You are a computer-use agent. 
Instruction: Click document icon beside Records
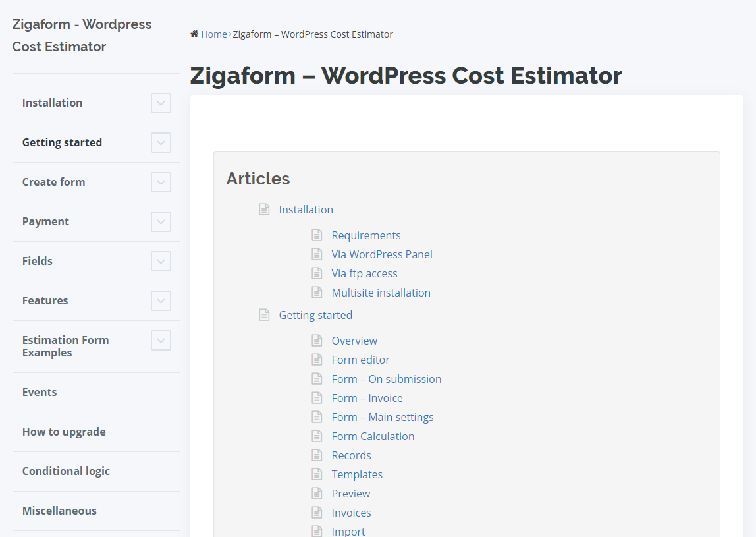coord(317,455)
